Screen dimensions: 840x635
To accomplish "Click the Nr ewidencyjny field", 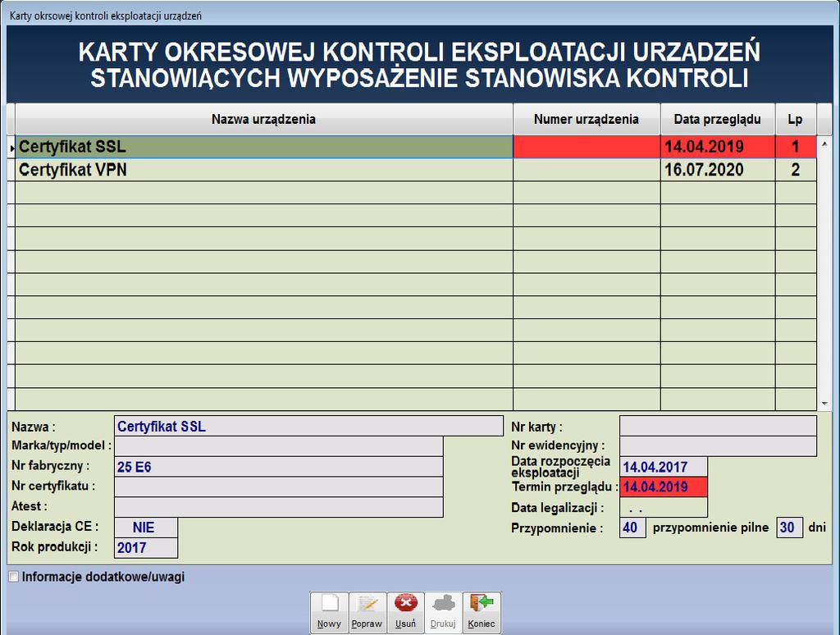I will [718, 445].
